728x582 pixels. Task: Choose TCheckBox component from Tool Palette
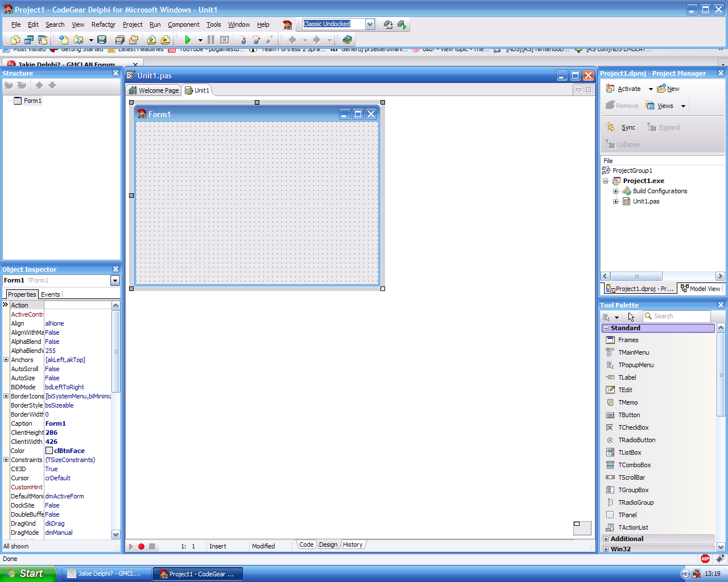point(633,427)
